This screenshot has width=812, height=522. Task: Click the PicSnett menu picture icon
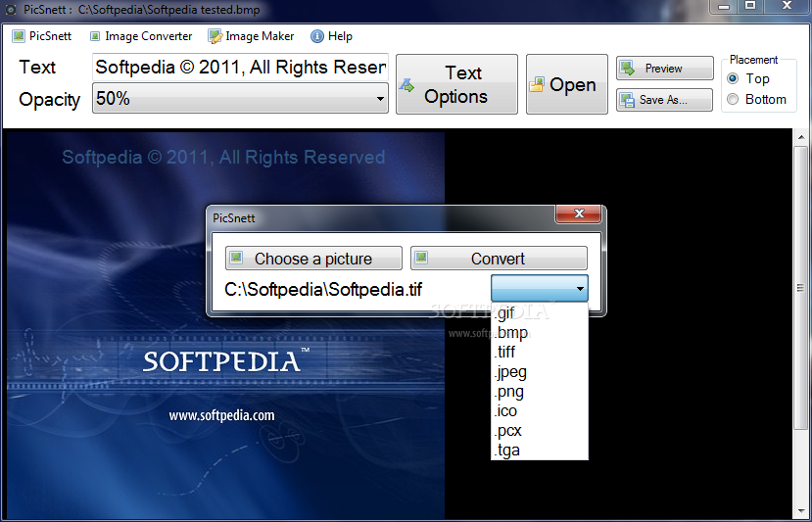point(19,36)
